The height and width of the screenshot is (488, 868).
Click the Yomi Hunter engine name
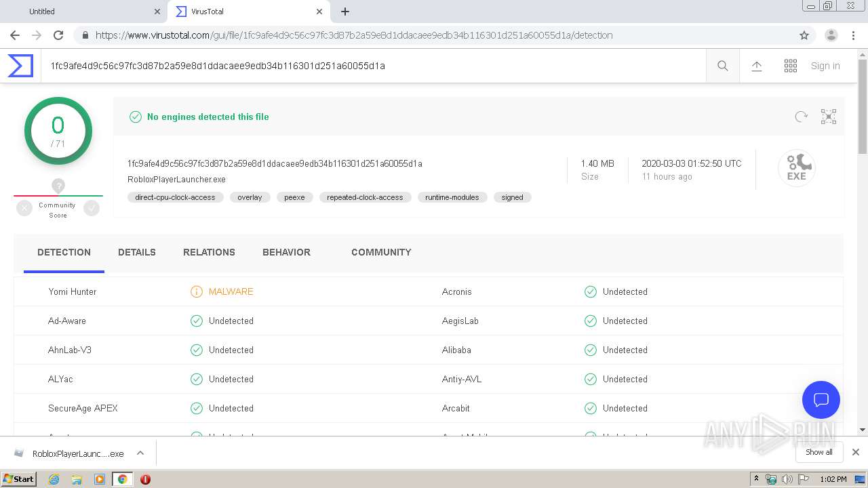(x=72, y=291)
